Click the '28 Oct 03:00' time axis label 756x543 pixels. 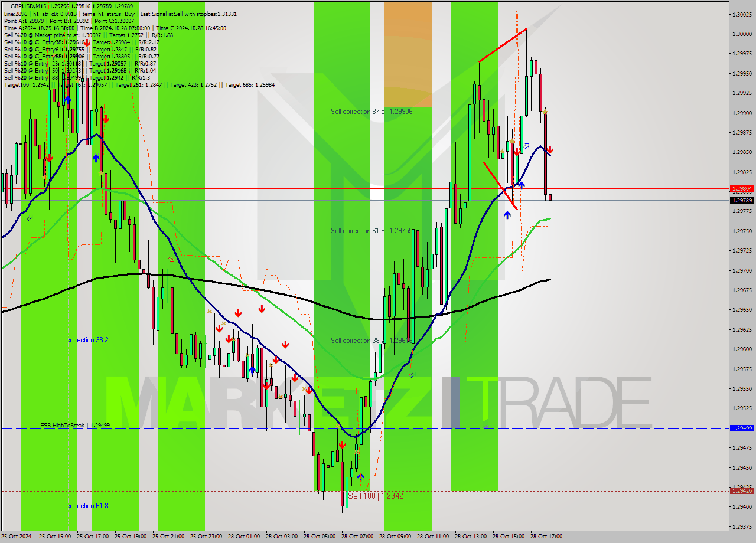[x=282, y=537]
